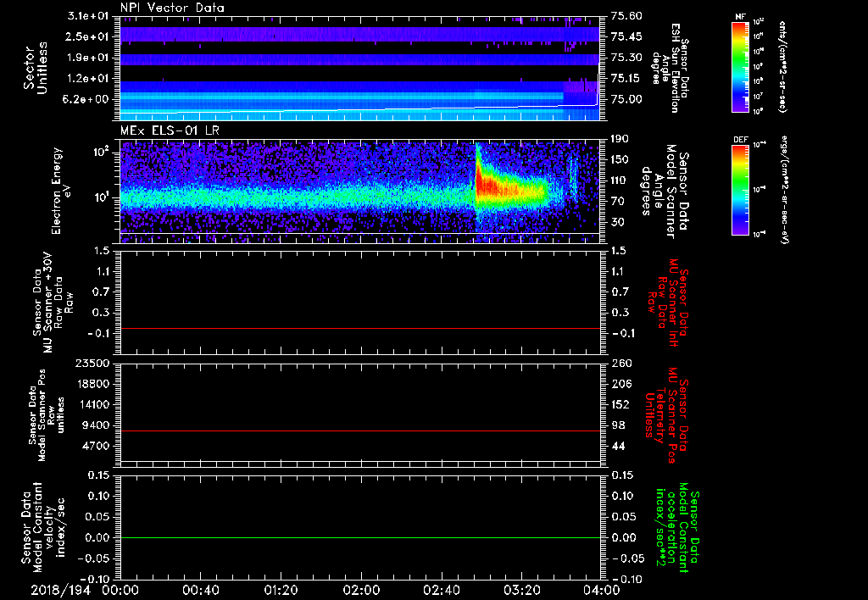Image resolution: width=868 pixels, height=600 pixels.
Task: Click the 70 scanner angle tick
Action: [618, 202]
